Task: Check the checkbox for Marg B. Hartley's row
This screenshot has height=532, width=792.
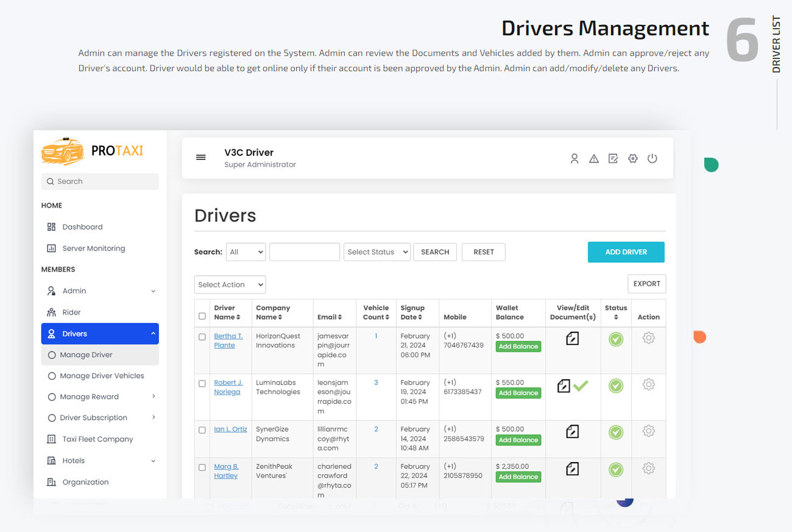Action: (202, 467)
